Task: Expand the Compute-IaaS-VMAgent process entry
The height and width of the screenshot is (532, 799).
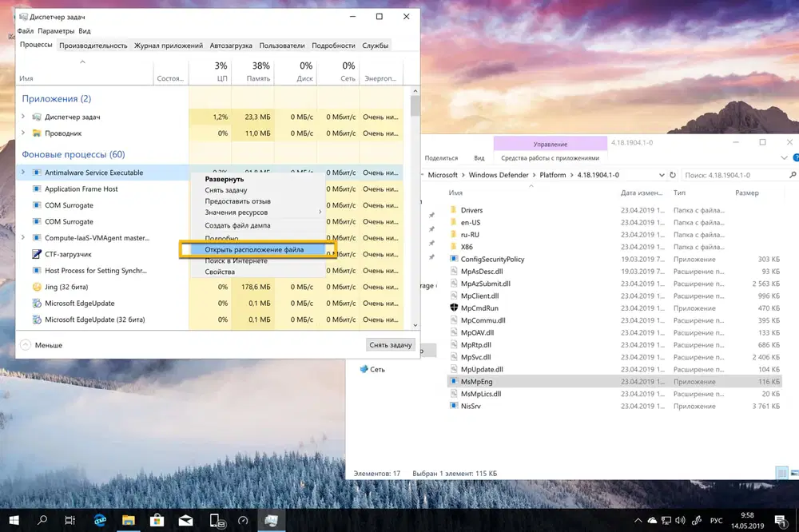Action: tap(22, 237)
